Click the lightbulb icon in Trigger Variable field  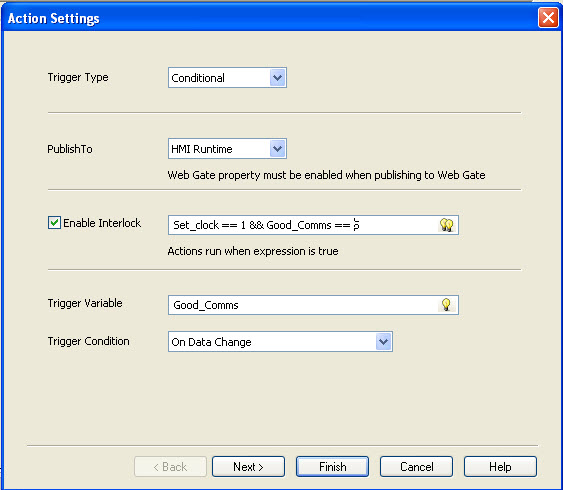pos(446,305)
